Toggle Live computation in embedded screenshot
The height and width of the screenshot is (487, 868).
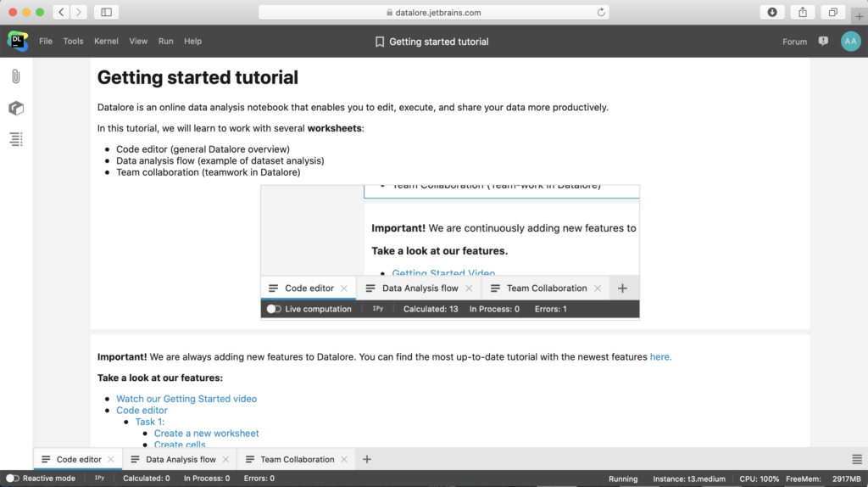pyautogui.click(x=274, y=309)
